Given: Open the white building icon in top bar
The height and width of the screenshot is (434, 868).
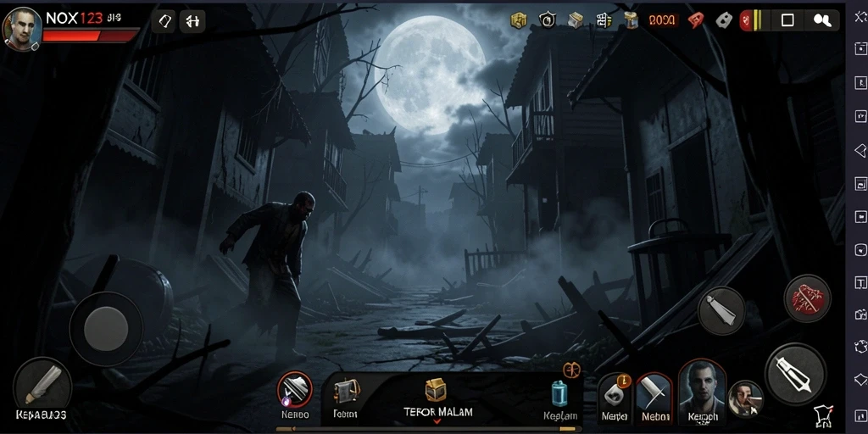Looking at the screenshot, I should click(x=604, y=20).
